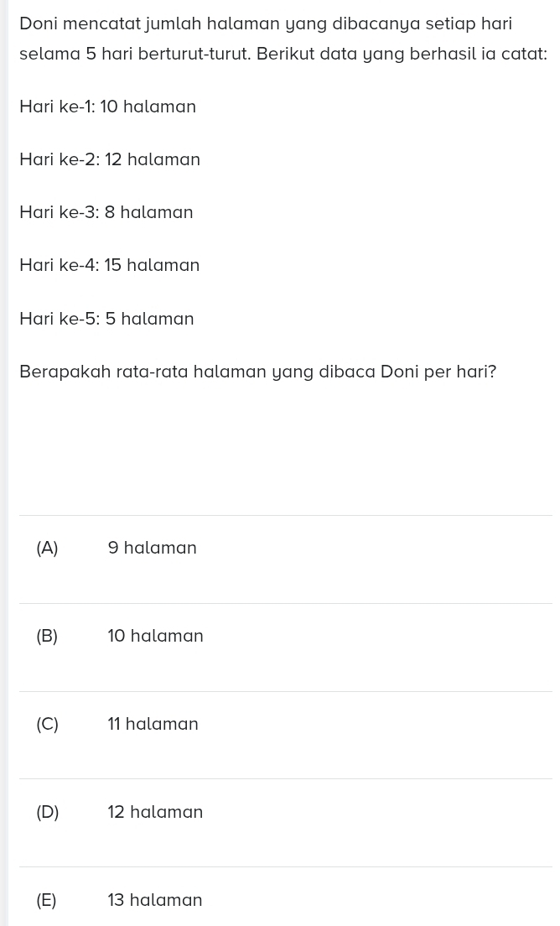Viewport: 560px width, 926px height.
Task: Pick the (D) option label
Action: pyautogui.click(x=48, y=813)
